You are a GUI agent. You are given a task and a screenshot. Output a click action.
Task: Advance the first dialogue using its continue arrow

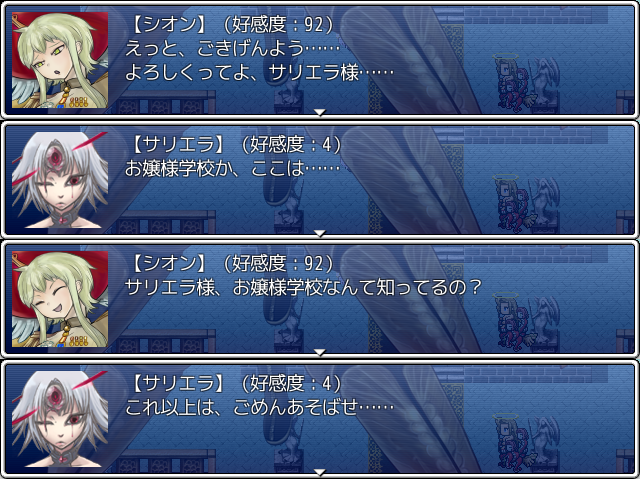320,112
